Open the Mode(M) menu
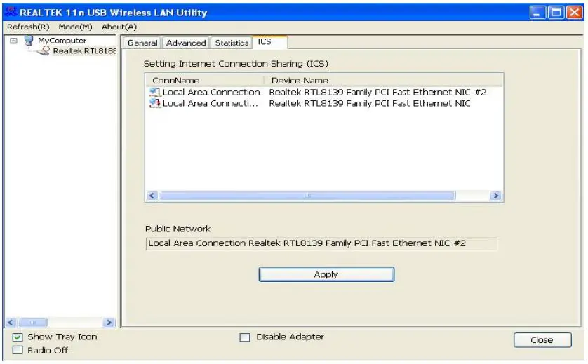 tap(75, 27)
